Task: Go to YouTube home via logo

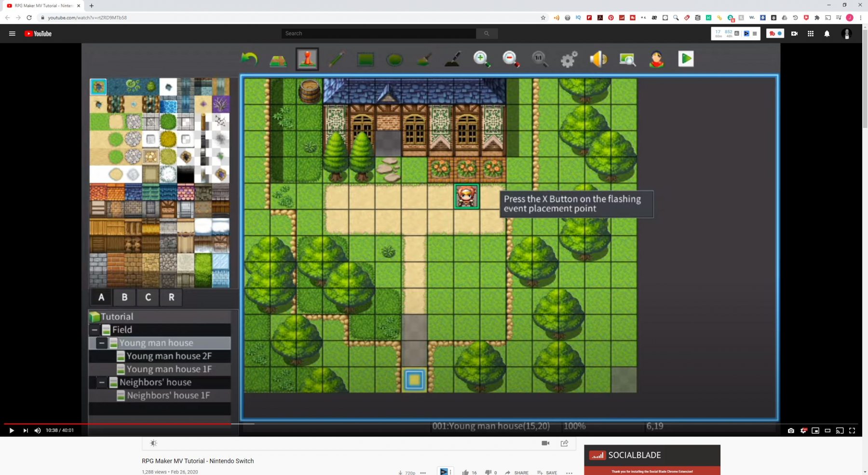Action: point(38,33)
